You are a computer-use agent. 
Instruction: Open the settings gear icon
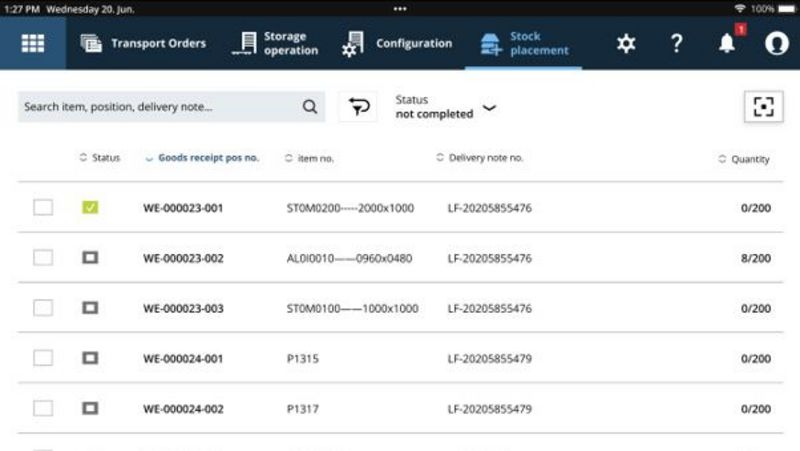click(626, 44)
